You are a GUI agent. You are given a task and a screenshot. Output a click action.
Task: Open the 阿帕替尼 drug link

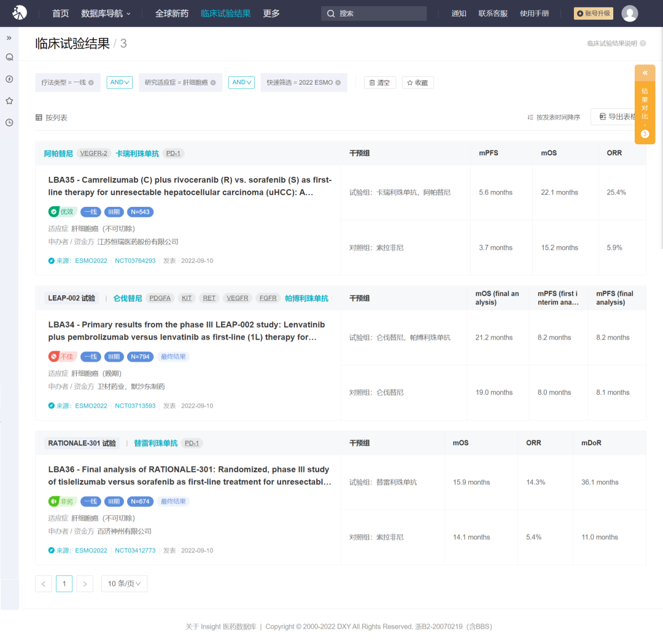coord(58,153)
